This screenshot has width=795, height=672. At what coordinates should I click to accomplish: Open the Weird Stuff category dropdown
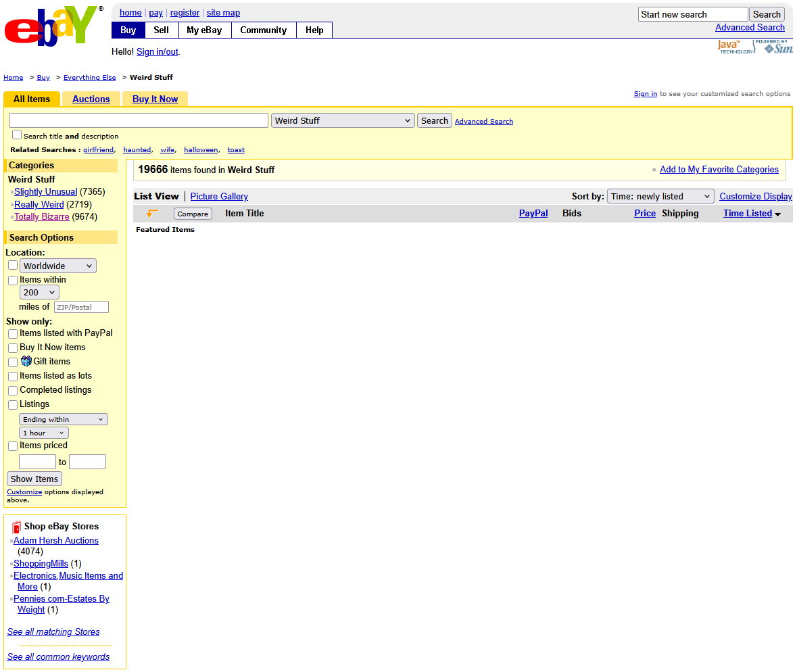[x=343, y=120]
